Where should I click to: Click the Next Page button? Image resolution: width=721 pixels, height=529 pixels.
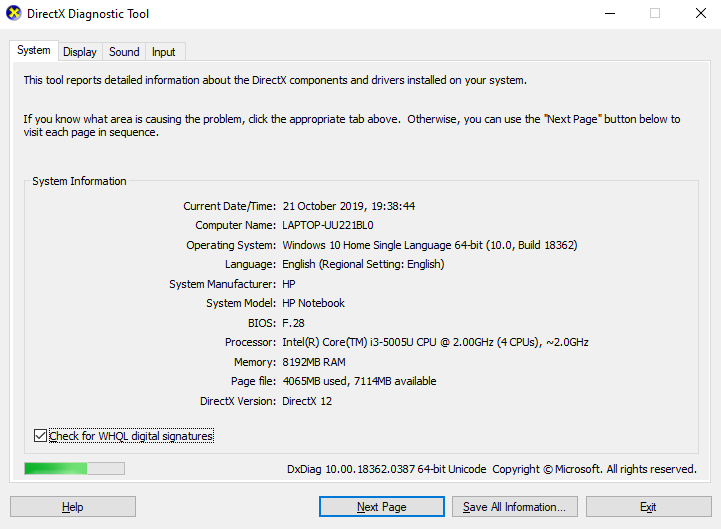pyautogui.click(x=381, y=507)
